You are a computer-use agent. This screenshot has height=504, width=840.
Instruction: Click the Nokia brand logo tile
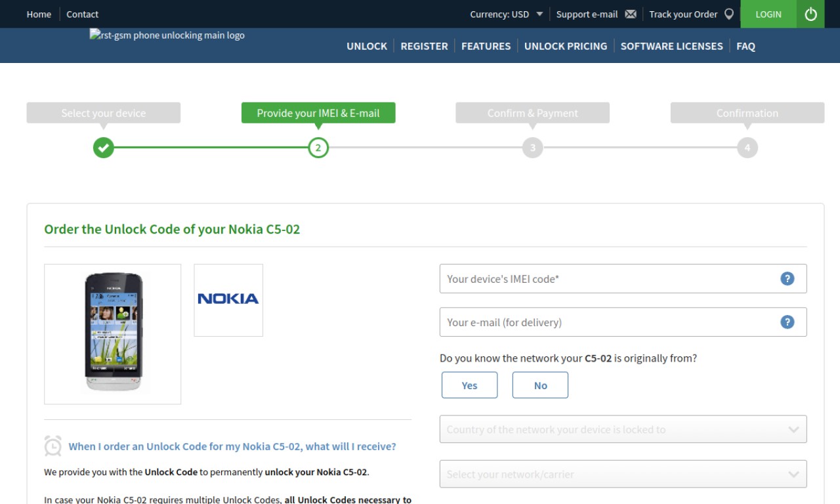[x=228, y=301]
